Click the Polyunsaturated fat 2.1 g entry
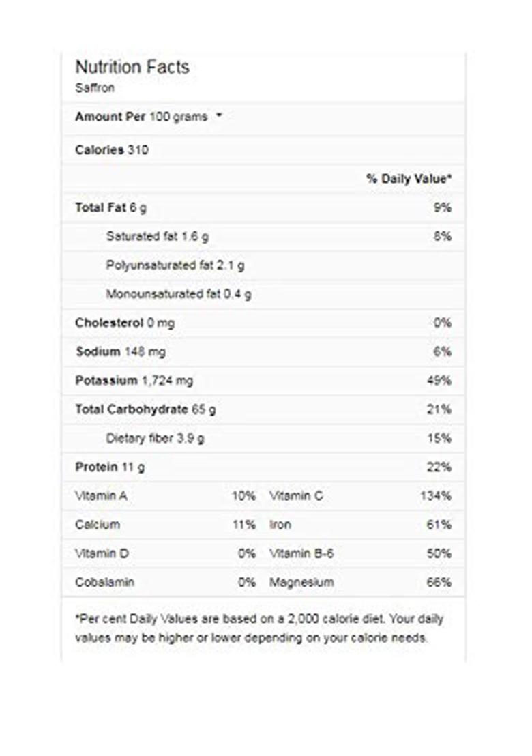This screenshot has width=532, height=756. pos(175,265)
